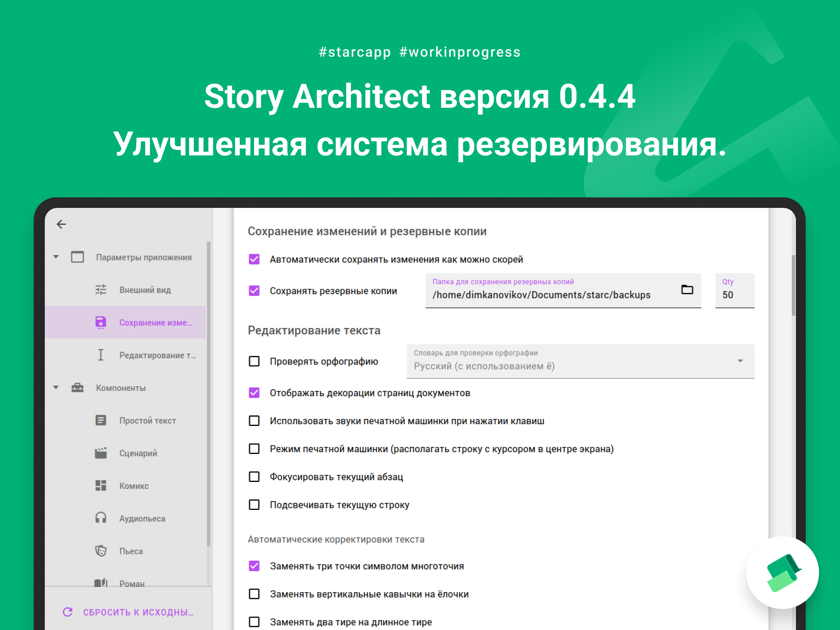Go back using the arrow icon
This screenshot has height=630, width=840.
(62, 224)
